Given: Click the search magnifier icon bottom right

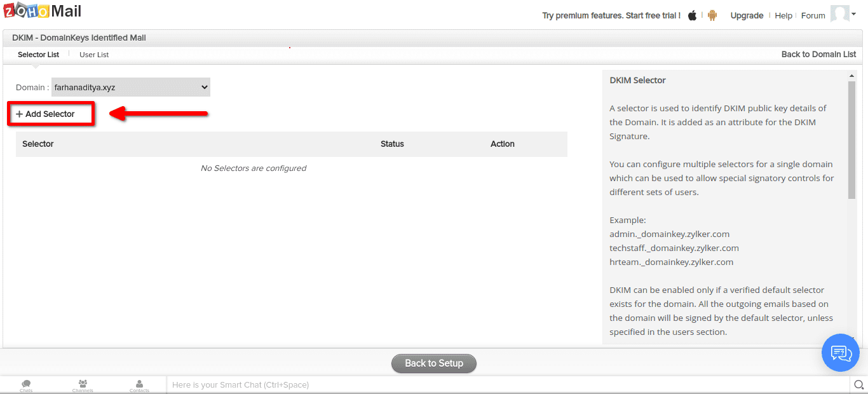Looking at the screenshot, I should pos(859,384).
